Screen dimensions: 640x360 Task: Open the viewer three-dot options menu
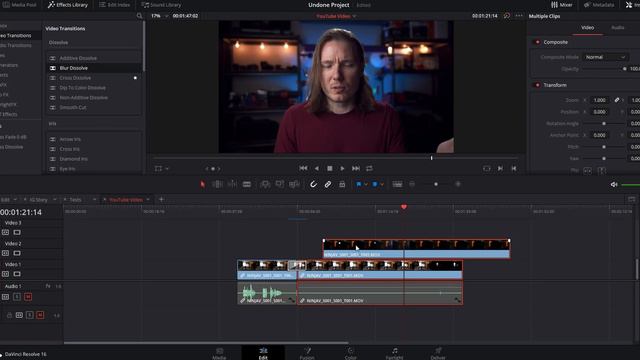point(519,16)
